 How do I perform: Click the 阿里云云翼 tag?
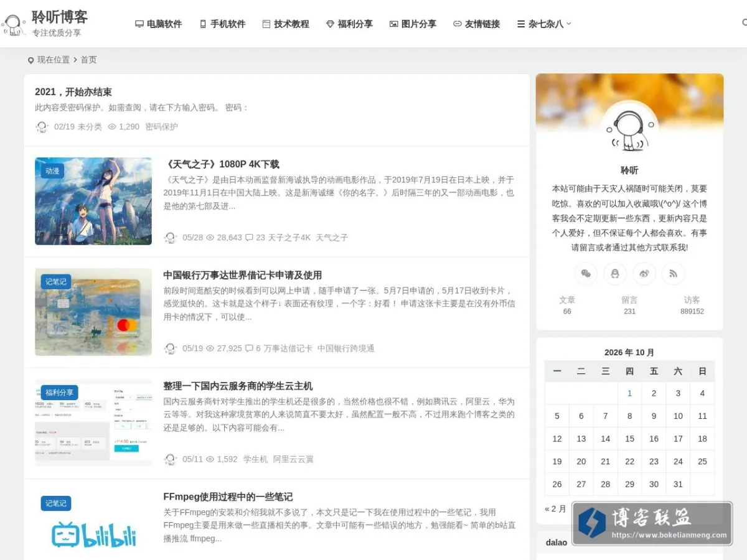(293, 459)
